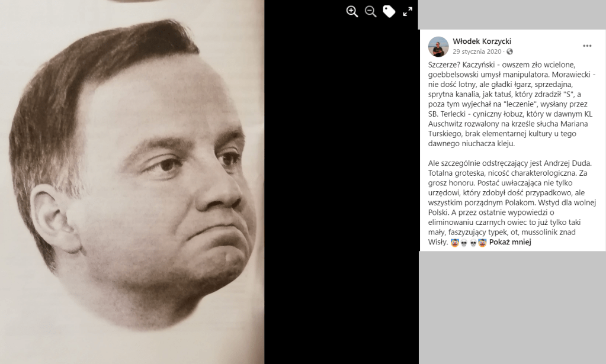The height and width of the screenshot is (364, 606).
Task: Click the second skull emoji in the post
Action: pos(473,243)
